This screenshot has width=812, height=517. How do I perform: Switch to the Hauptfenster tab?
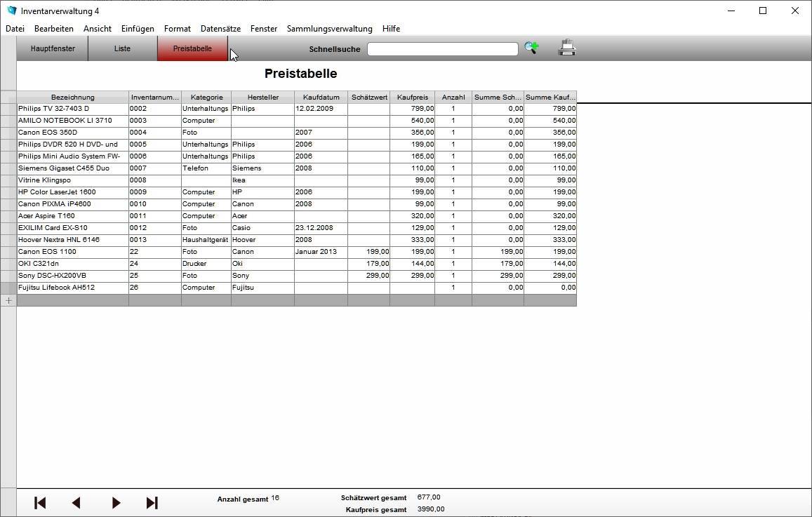pos(53,49)
